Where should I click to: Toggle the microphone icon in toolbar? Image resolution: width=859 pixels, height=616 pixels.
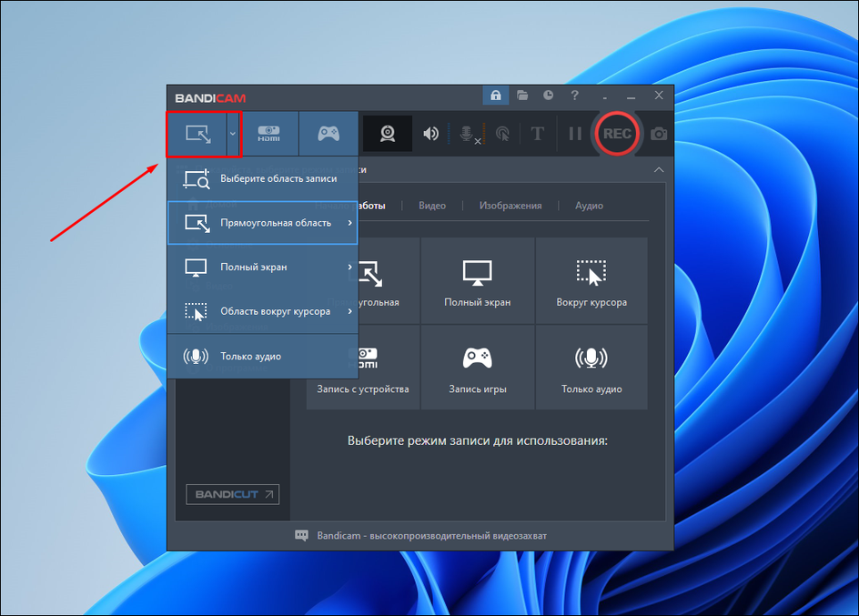coord(467,134)
